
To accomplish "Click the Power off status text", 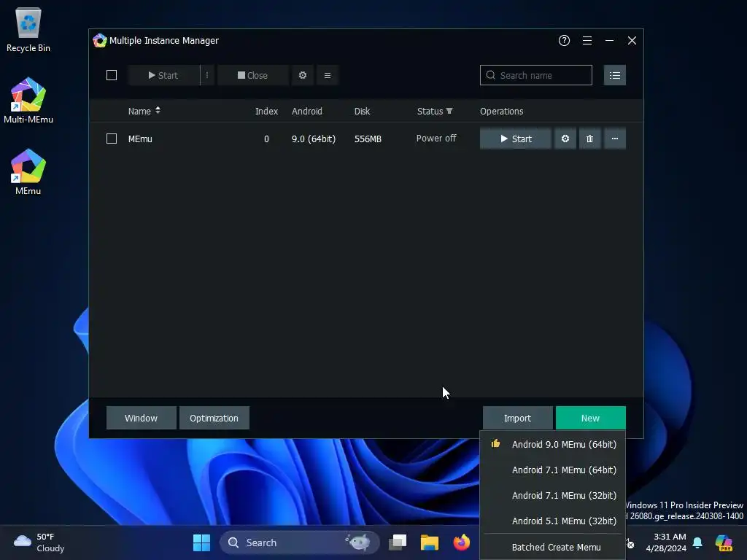I will pos(436,138).
